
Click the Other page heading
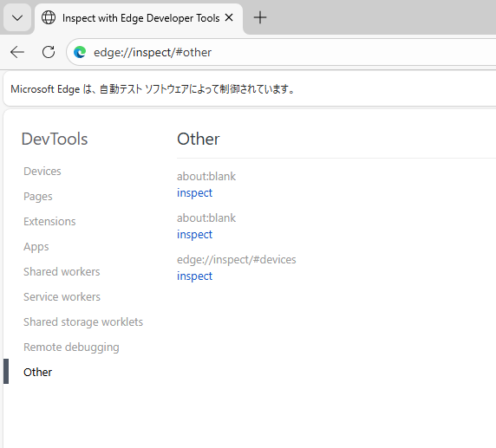point(199,140)
